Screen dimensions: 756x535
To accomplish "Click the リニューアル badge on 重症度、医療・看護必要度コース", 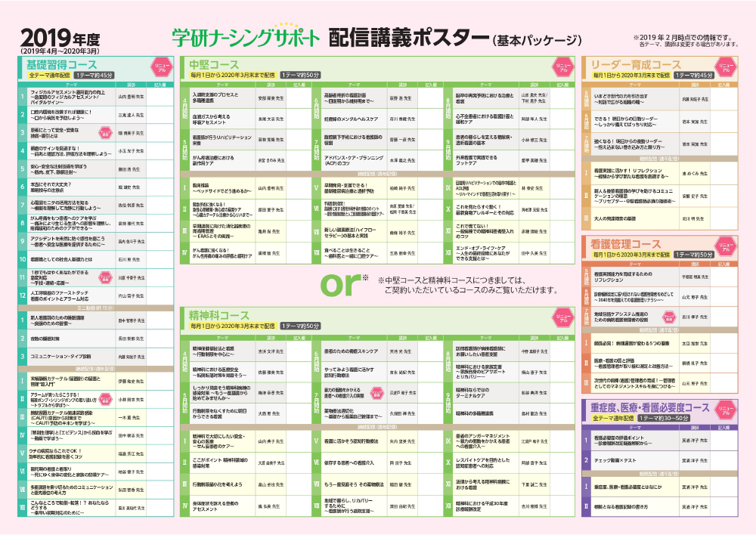I will [726, 411].
